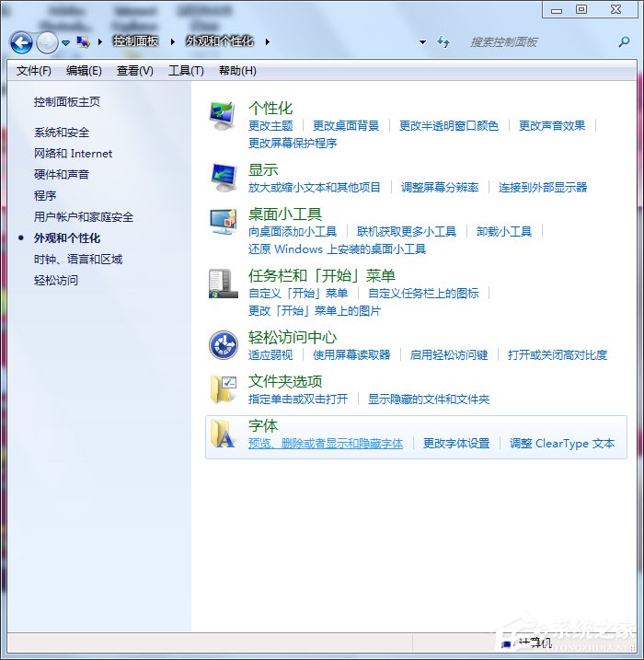Open the 文件(F) menu
The height and width of the screenshot is (660, 644).
(34, 71)
